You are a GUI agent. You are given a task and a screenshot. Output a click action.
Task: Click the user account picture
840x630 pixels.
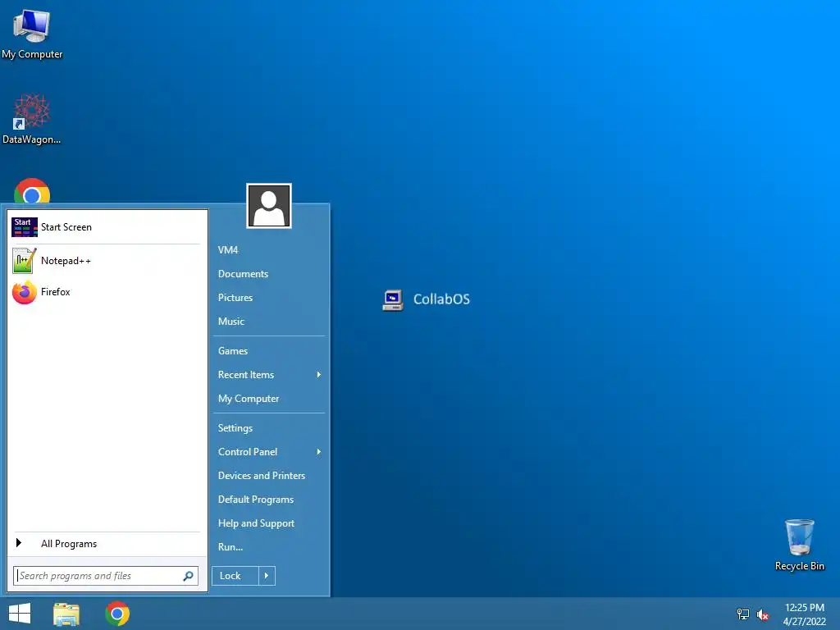[269, 206]
